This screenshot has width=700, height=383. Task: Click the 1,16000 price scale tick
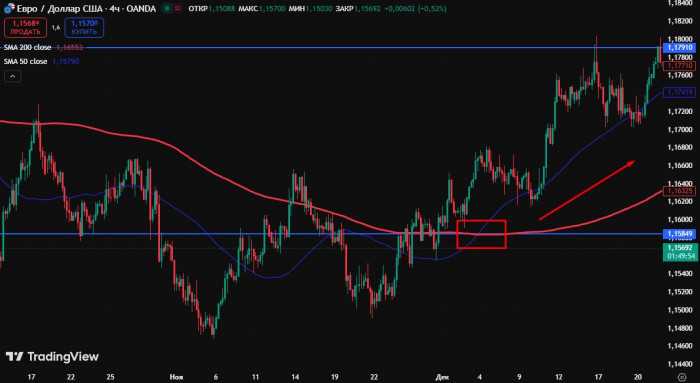coord(680,220)
